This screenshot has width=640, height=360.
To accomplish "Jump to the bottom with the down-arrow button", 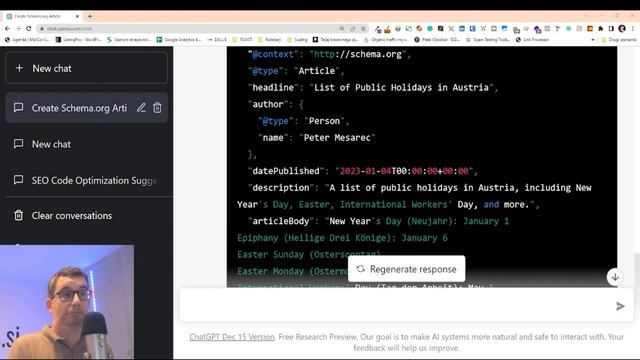I will click(615, 277).
